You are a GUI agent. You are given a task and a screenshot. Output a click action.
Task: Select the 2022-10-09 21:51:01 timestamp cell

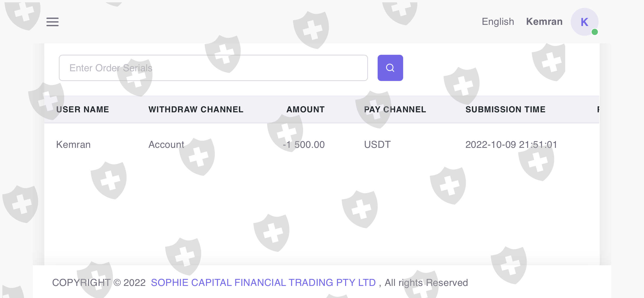coord(511,145)
